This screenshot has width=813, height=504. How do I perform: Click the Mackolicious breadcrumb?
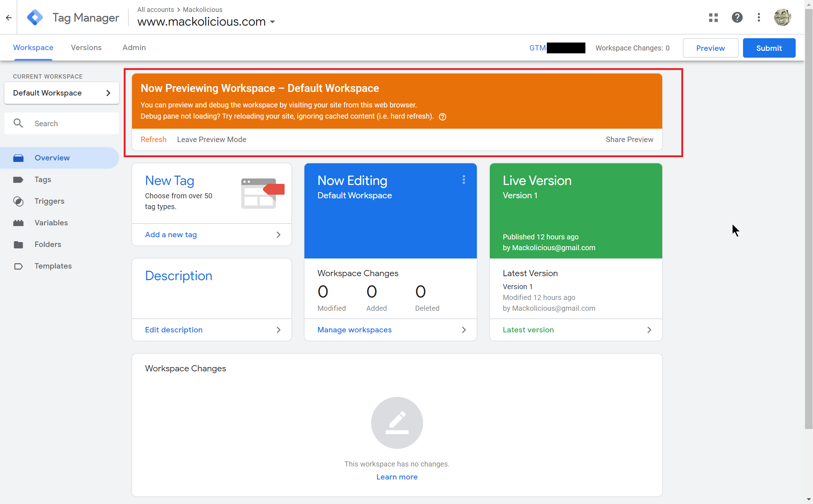(x=202, y=10)
